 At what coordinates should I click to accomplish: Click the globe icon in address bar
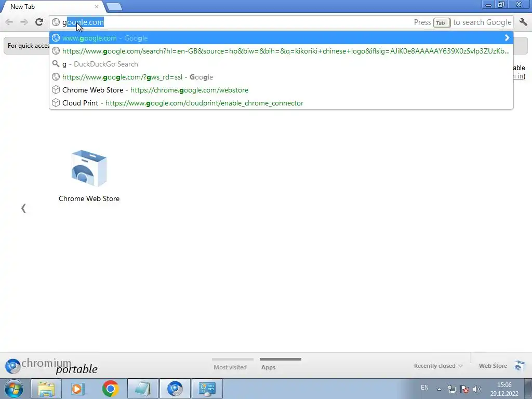tap(56, 22)
